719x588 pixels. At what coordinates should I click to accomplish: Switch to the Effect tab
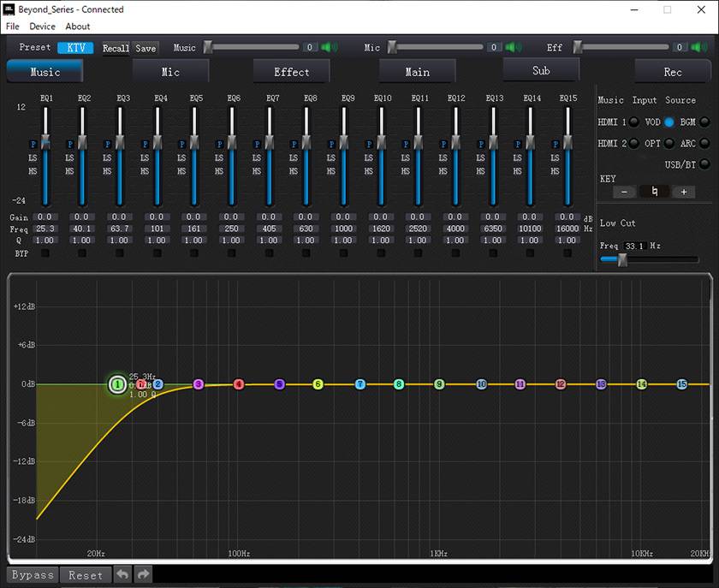291,72
